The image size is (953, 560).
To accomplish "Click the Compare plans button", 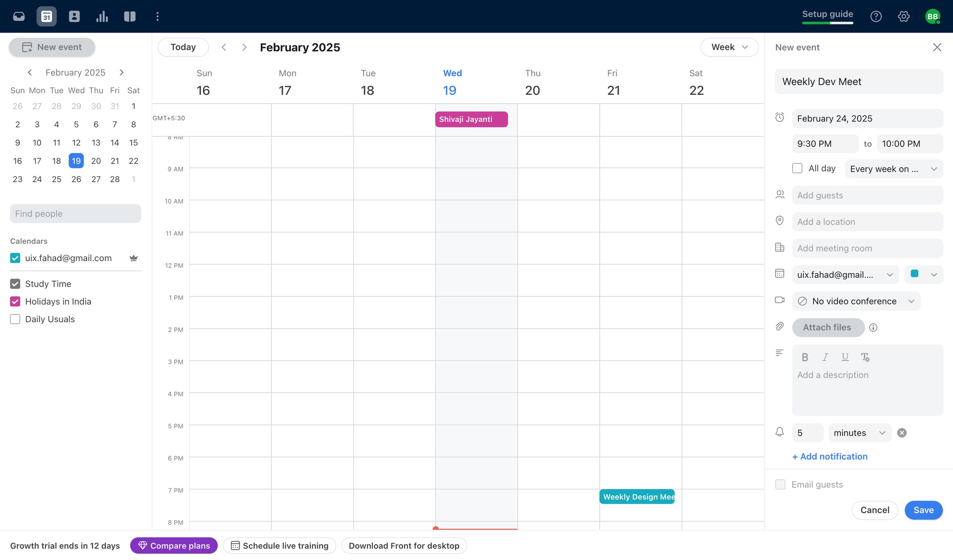I will pos(174,546).
